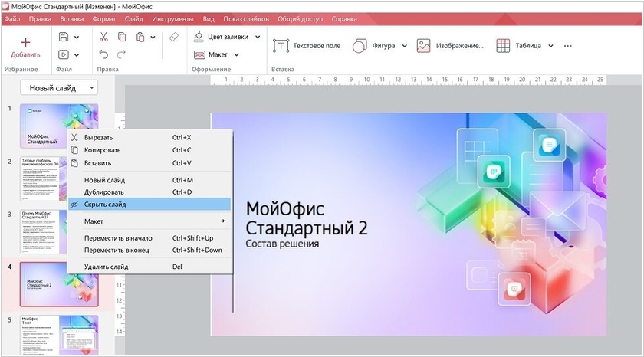Click the scissors cut icon in toolbar
This screenshot has height=357, width=644.
(103, 37)
